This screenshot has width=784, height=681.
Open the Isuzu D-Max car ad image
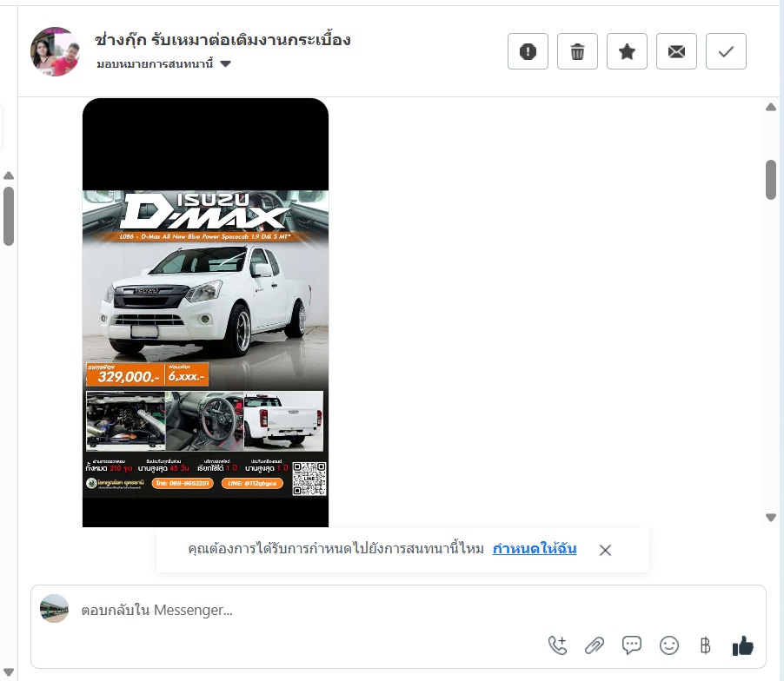tap(205, 313)
